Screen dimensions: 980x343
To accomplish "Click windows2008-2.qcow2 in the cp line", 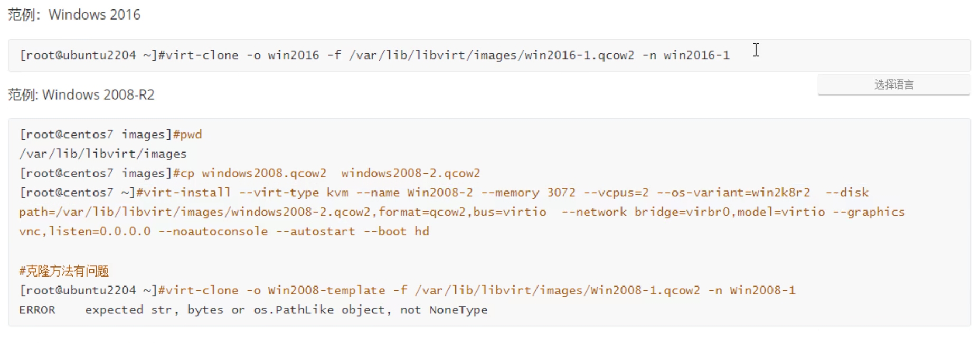I will pyautogui.click(x=410, y=174).
